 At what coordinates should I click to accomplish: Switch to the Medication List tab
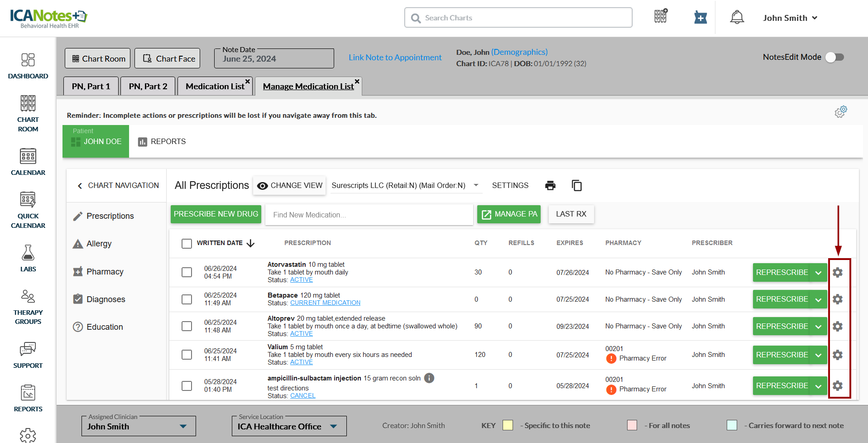coord(215,86)
